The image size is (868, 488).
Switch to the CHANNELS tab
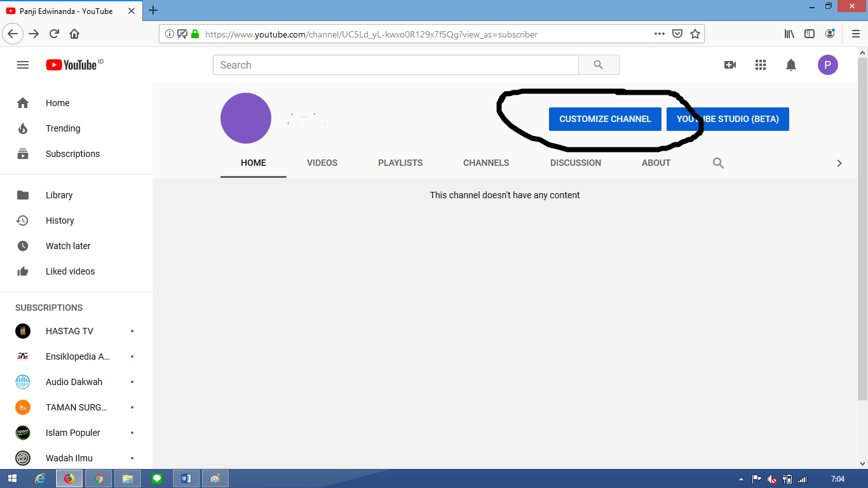pyautogui.click(x=486, y=163)
